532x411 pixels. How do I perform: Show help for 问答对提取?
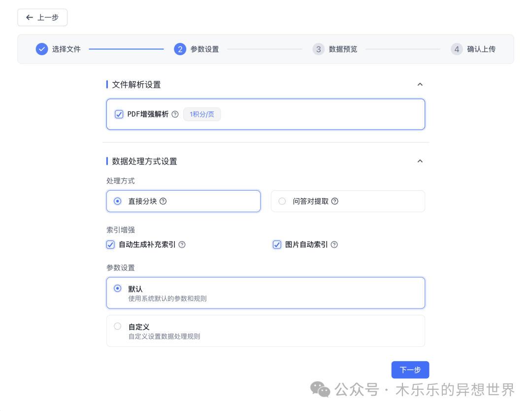tap(335, 201)
